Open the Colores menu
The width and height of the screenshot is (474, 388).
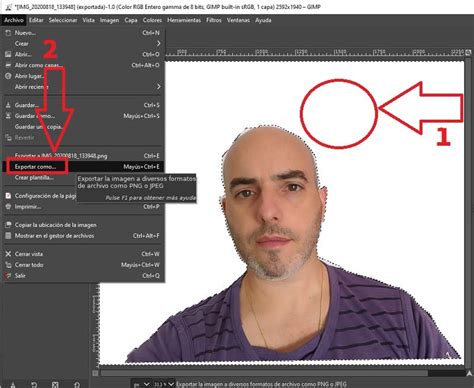152,20
